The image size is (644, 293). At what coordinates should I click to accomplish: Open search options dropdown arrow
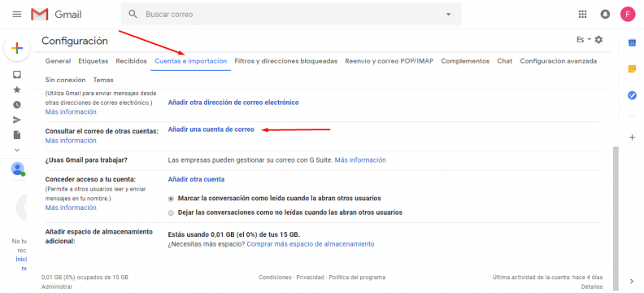point(448,15)
